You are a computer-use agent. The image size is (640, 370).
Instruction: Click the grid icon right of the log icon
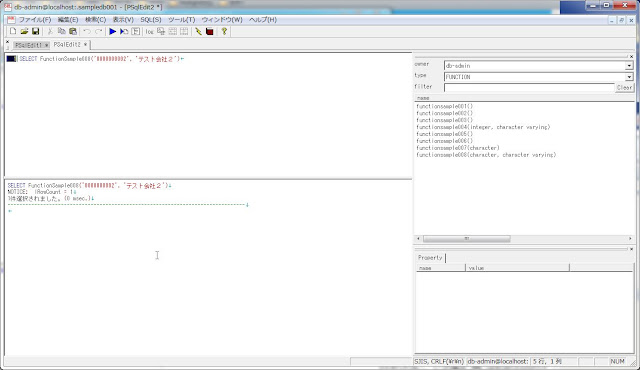[161, 31]
